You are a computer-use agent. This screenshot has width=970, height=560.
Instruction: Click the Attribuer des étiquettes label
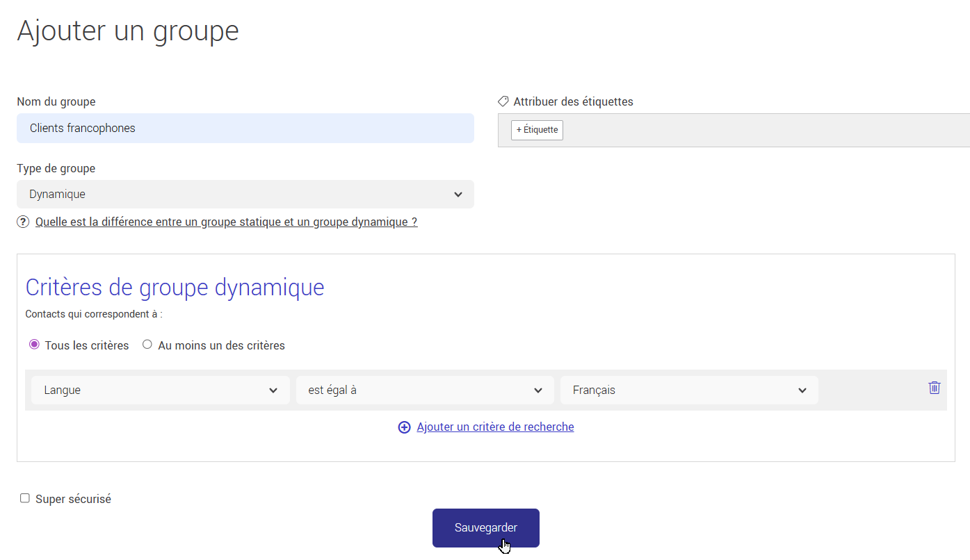pos(574,102)
